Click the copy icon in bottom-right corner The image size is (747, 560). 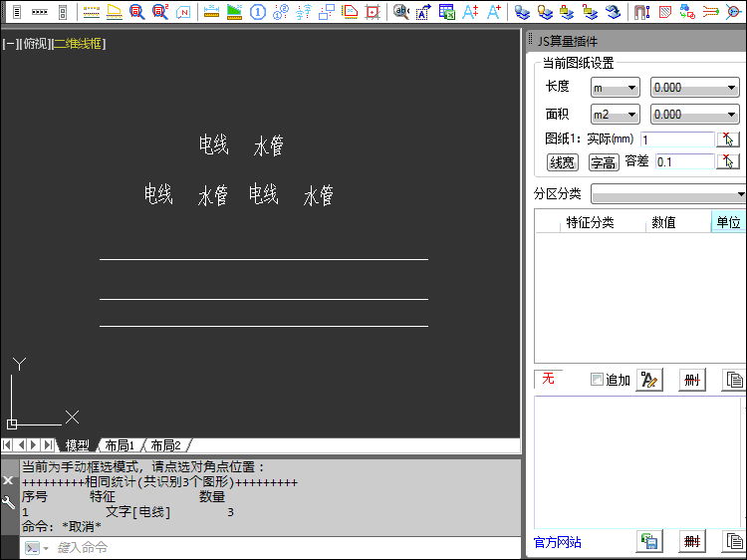[x=733, y=542]
